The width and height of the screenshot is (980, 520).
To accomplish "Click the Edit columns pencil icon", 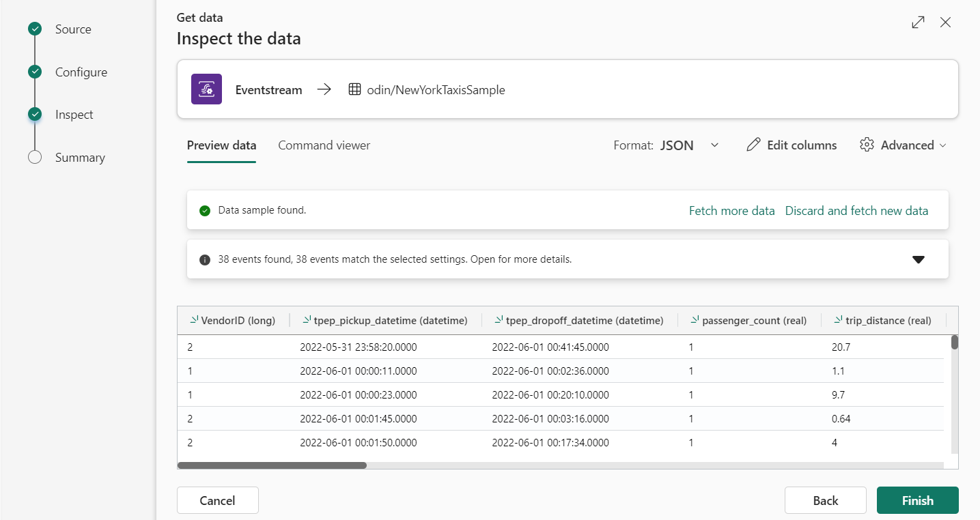I will pos(753,145).
